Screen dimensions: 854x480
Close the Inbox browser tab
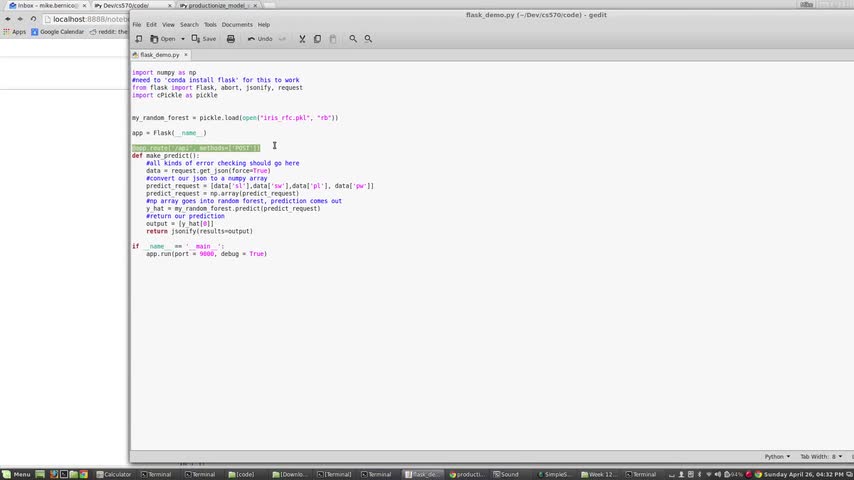pyautogui.click(x=84, y=5)
